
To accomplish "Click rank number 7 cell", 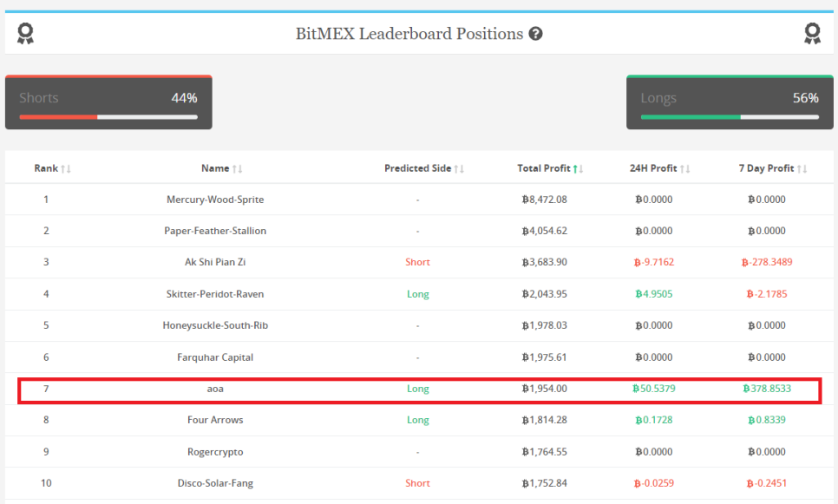I will pyautogui.click(x=46, y=389).
